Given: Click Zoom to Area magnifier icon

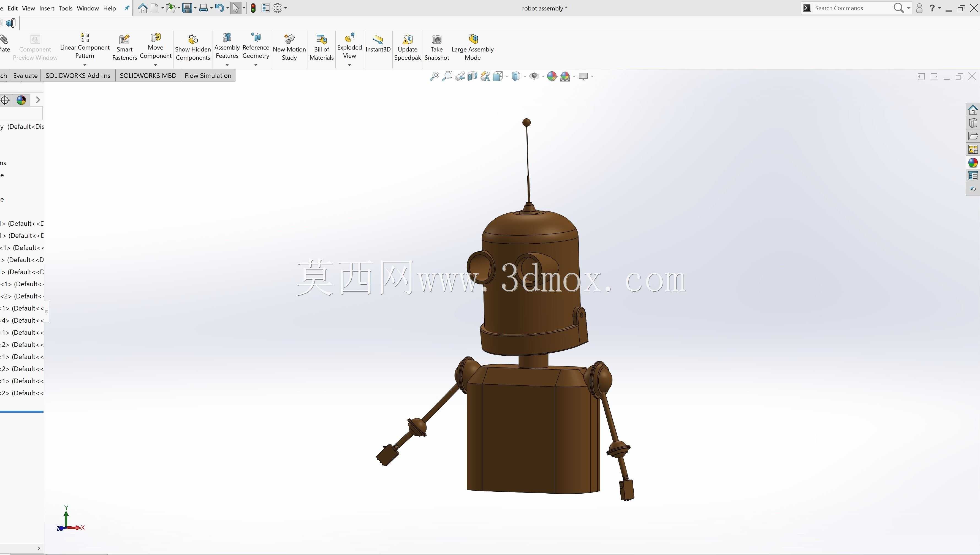Looking at the screenshot, I should pos(447,76).
